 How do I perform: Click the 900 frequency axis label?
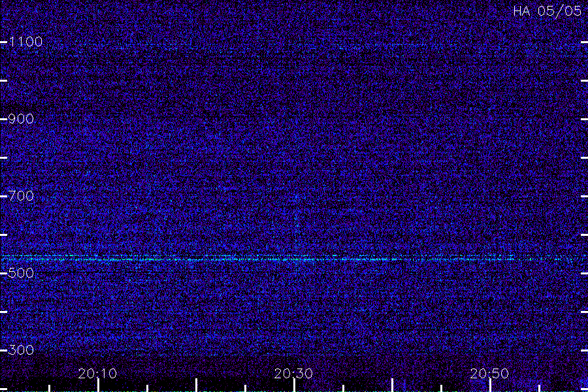21,119
